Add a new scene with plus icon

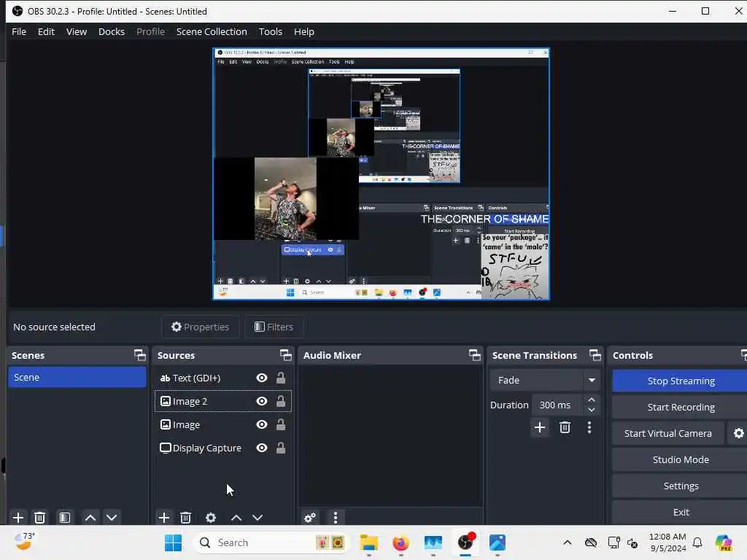pos(18,518)
